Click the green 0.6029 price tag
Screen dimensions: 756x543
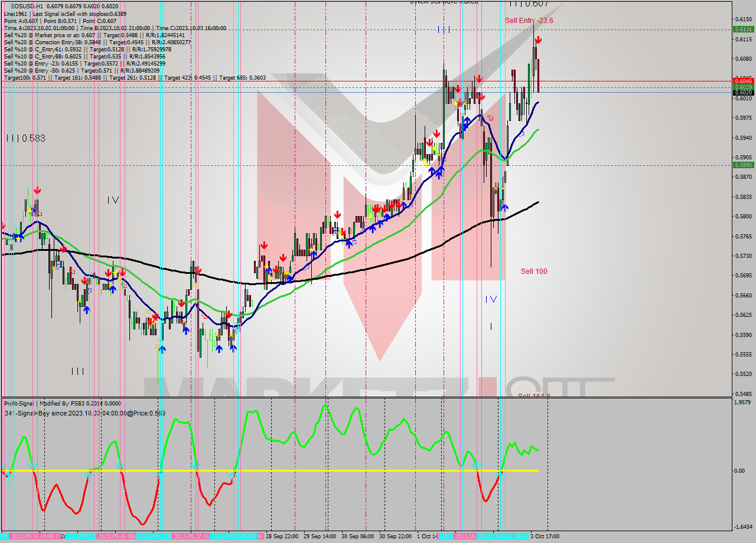[743, 87]
